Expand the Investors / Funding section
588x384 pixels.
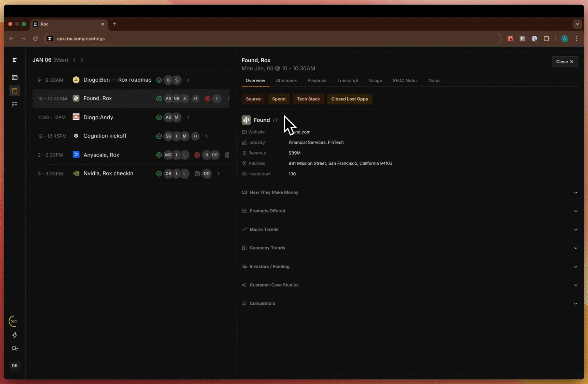pos(409,267)
